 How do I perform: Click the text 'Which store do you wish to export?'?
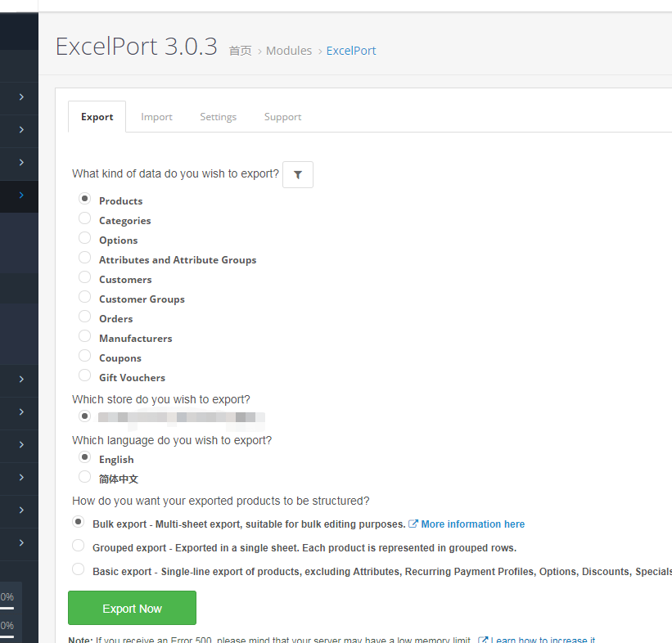coord(160,399)
